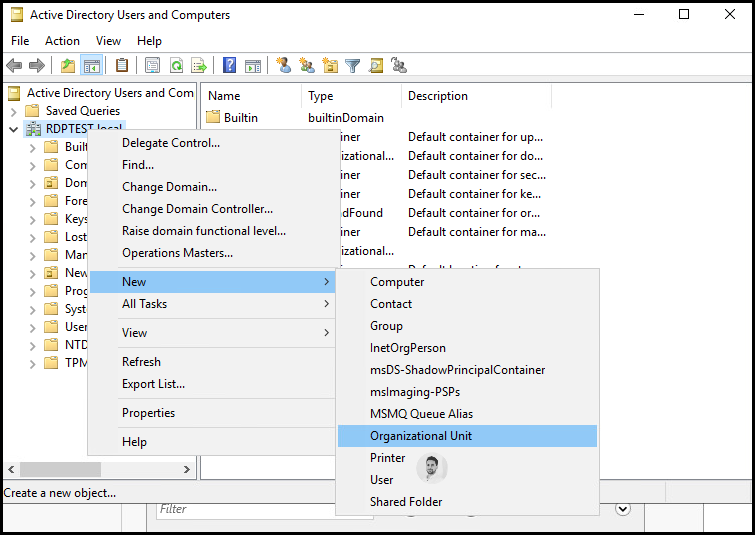The image size is (755, 535).
Task: Collapse the RDPTEST.local domain node
Action: tap(13, 129)
